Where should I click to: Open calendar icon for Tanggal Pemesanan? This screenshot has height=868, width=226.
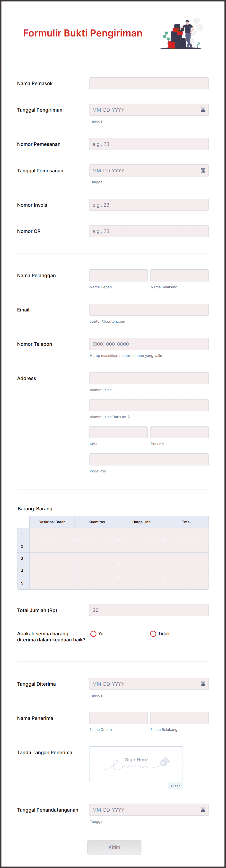203,170
